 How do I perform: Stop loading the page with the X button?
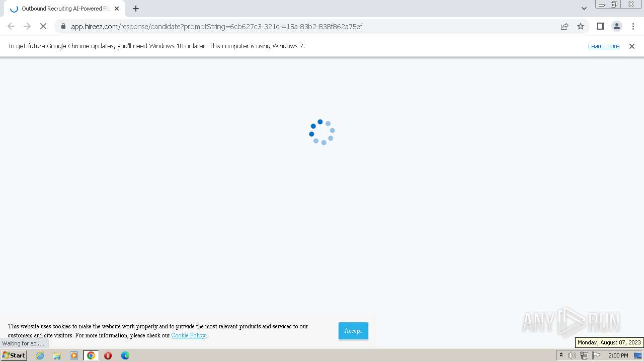(x=43, y=26)
